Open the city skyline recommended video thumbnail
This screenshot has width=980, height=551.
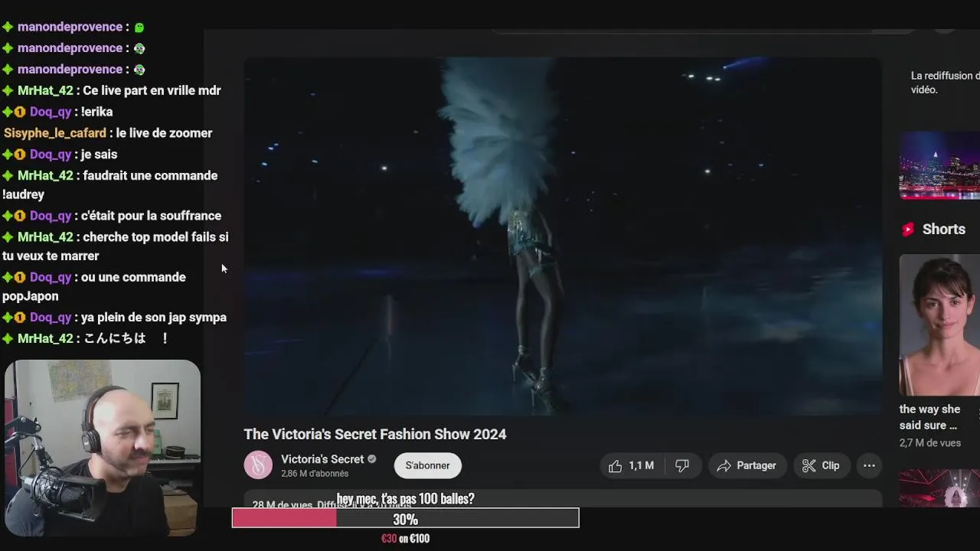[x=939, y=165]
